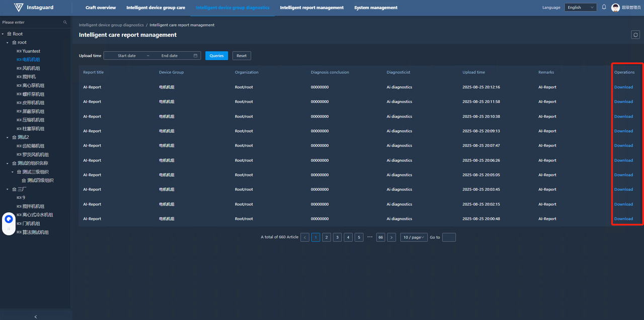Click the floating chat assistant icon
The image size is (644, 320).
[9, 219]
